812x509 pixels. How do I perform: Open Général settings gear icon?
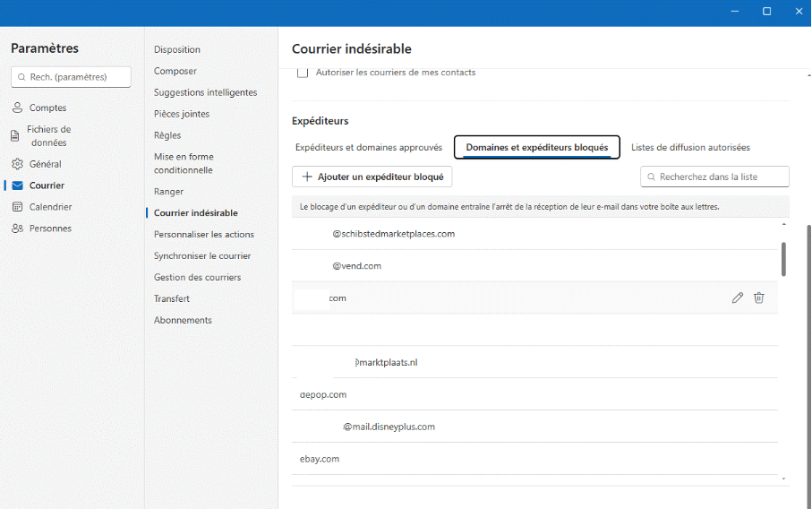click(17, 164)
